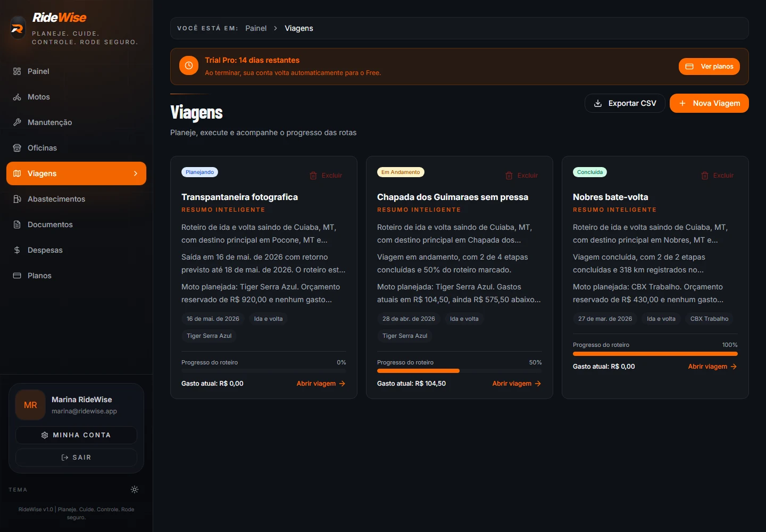766x532 pixels.
Task: Click the Manutenção wrench icon
Action: pos(17,122)
